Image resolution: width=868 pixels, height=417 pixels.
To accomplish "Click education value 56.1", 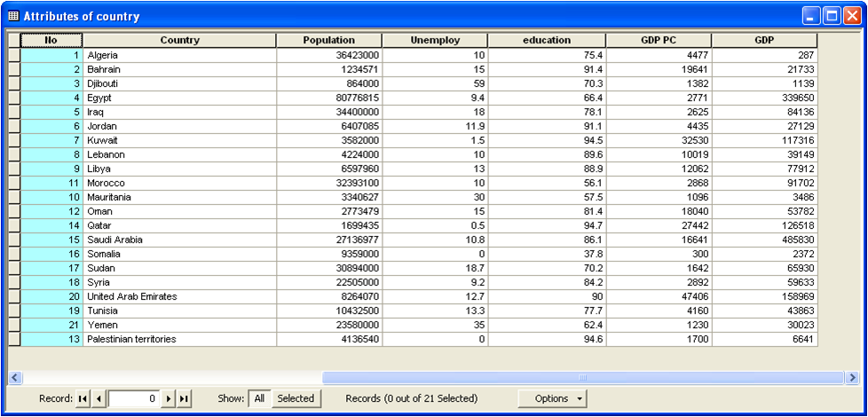I will [x=547, y=183].
